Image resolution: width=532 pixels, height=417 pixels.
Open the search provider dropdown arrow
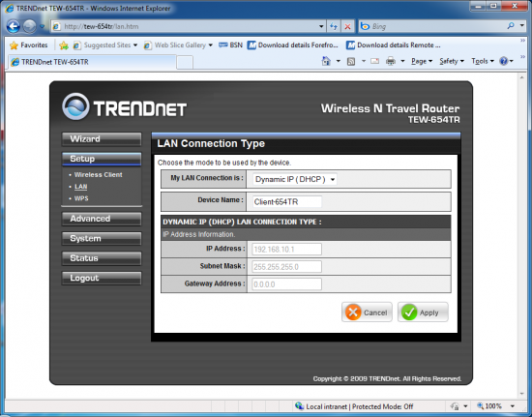click(x=522, y=26)
